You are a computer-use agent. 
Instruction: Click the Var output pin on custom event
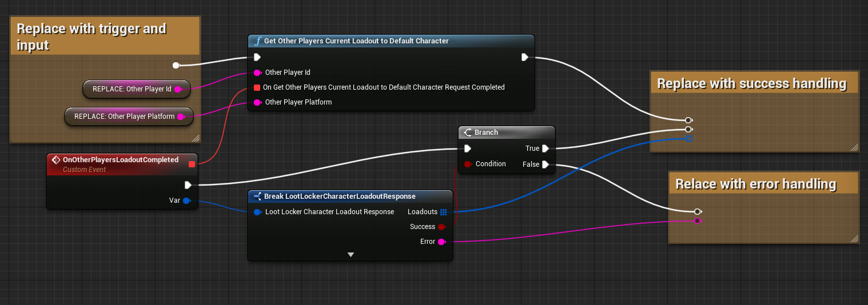point(186,200)
